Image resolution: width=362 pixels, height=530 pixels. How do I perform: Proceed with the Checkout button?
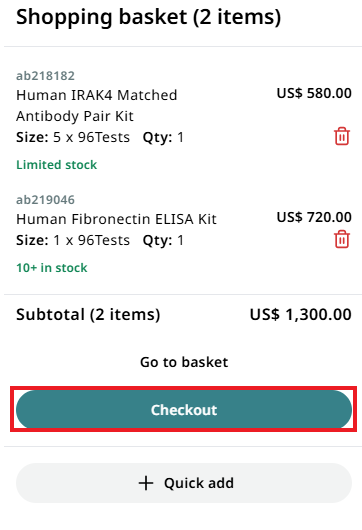(184, 410)
